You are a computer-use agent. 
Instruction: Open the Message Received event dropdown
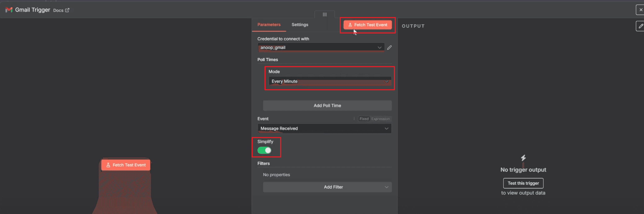pos(324,129)
